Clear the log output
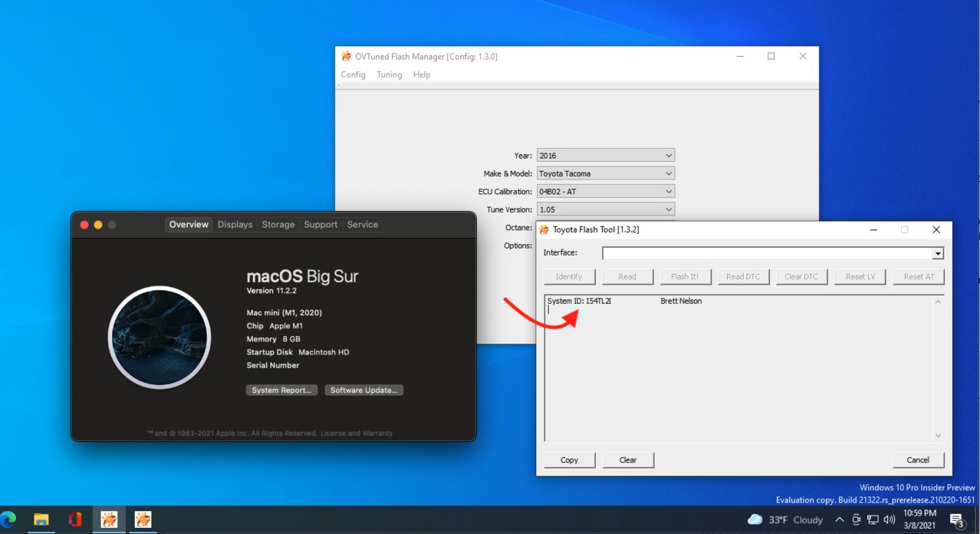The width and height of the screenshot is (980, 534). pyautogui.click(x=627, y=460)
